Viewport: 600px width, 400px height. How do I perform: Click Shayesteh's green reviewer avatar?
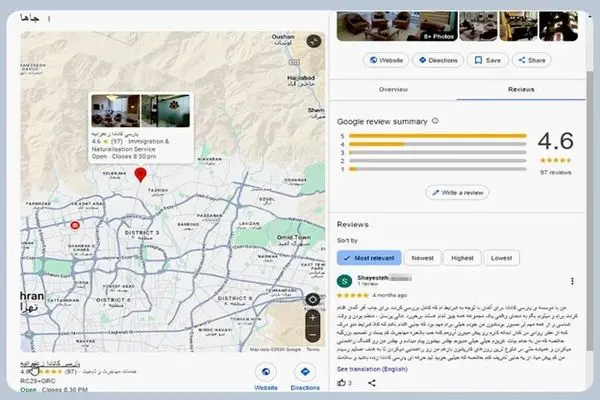click(x=344, y=281)
